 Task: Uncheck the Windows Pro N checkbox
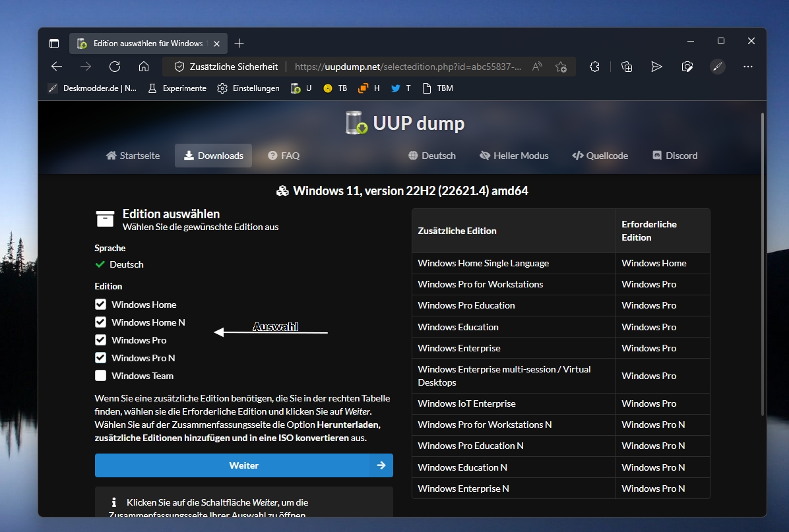[x=101, y=357]
